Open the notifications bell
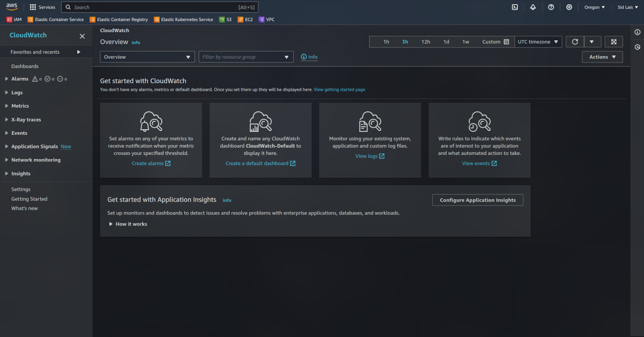The height and width of the screenshot is (337, 644). pos(533,7)
